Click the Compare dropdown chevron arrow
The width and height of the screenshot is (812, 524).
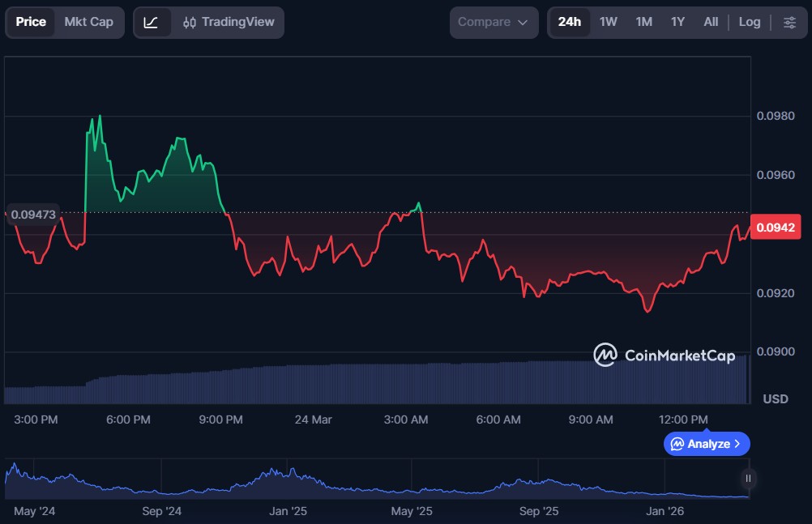(x=523, y=23)
